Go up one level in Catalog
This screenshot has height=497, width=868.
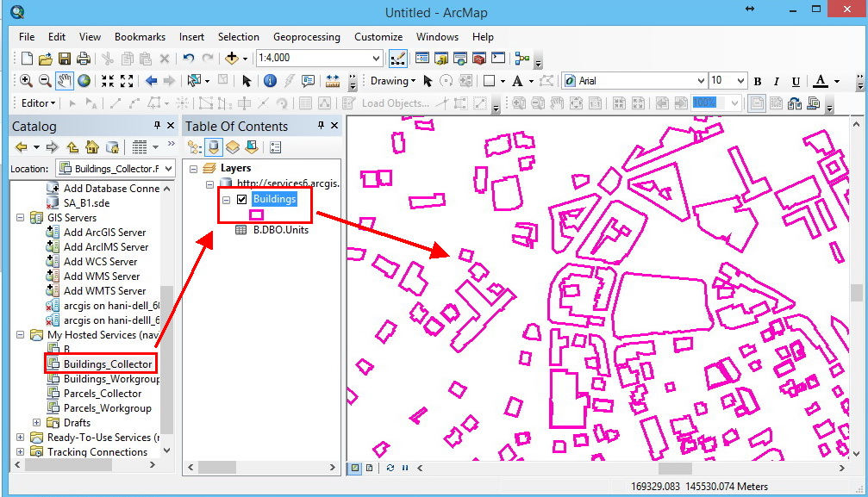(x=72, y=147)
